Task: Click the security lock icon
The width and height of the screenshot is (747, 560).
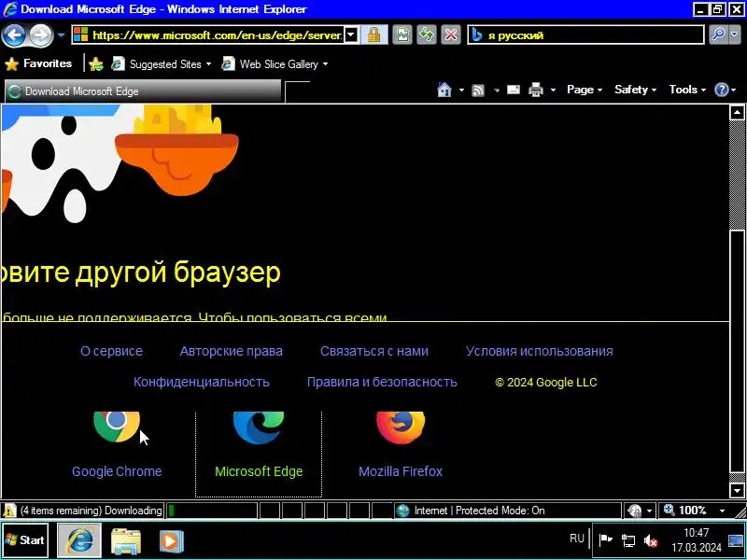Action: (x=374, y=35)
